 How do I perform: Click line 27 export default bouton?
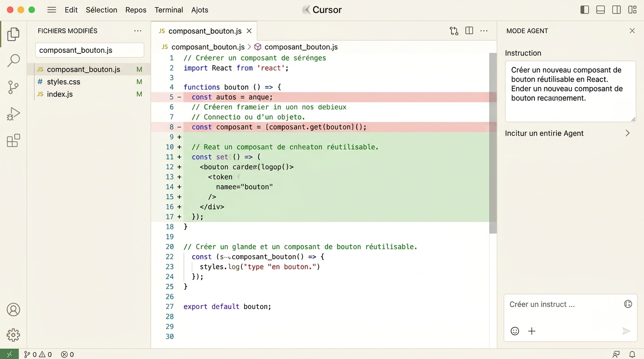pyautogui.click(x=227, y=307)
